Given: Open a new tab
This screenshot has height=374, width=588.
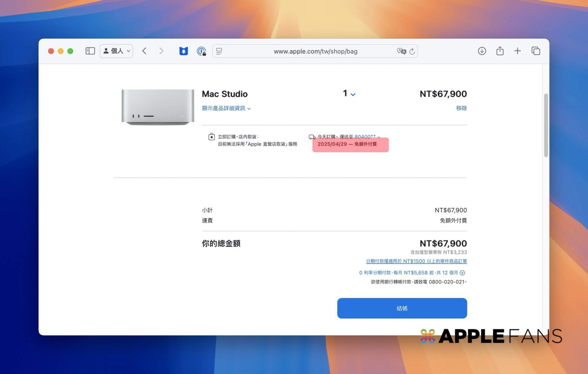Looking at the screenshot, I should 517,51.
